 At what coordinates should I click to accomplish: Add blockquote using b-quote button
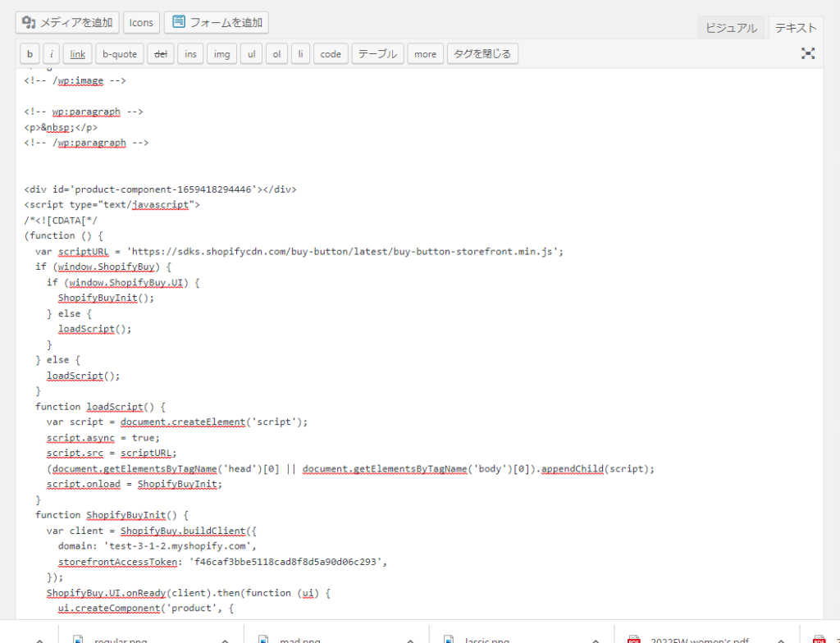[x=119, y=54]
